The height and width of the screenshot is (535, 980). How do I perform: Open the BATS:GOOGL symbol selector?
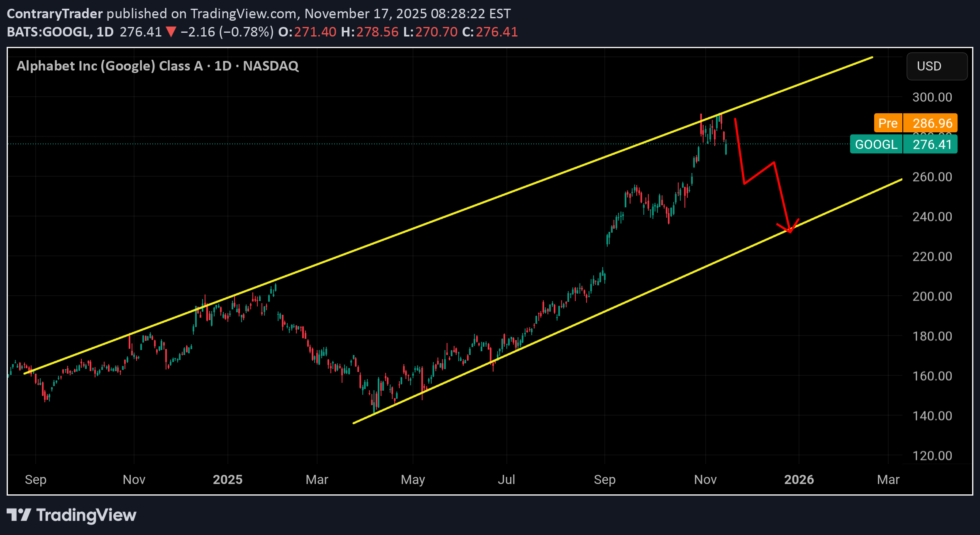(x=50, y=31)
